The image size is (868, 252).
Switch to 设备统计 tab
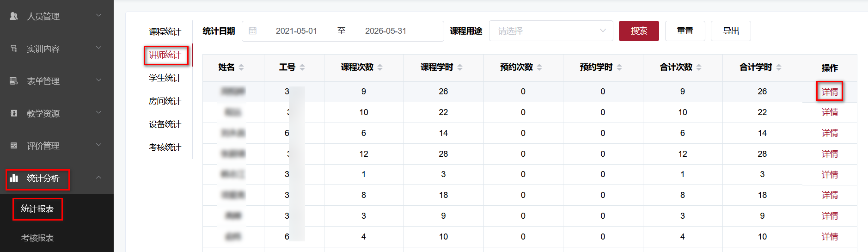tap(165, 124)
